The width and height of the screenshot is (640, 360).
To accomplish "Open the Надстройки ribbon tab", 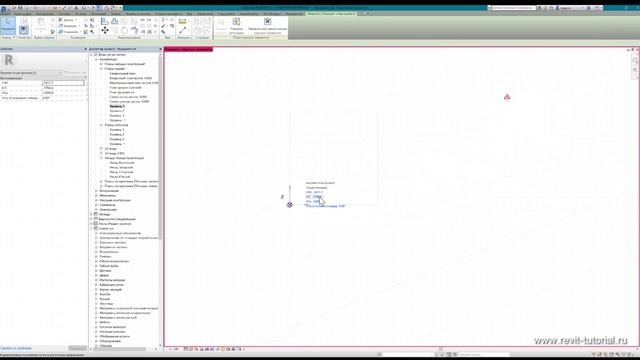I will pyautogui.click(x=226, y=14).
